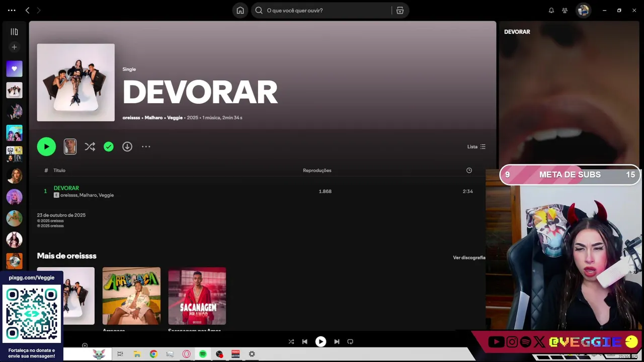The height and width of the screenshot is (362, 644).
Task: Open the DEVORAR cover item in sidebar
Action: [14, 90]
